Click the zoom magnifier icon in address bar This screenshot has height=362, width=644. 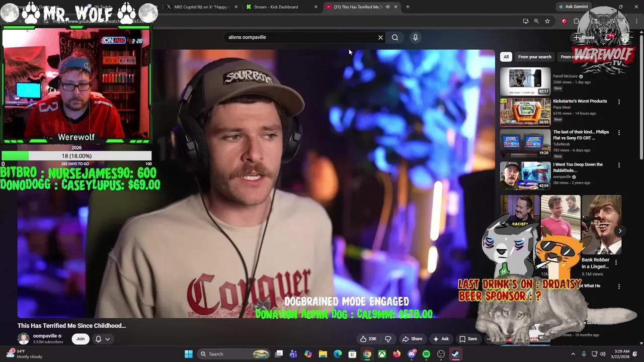536,21
